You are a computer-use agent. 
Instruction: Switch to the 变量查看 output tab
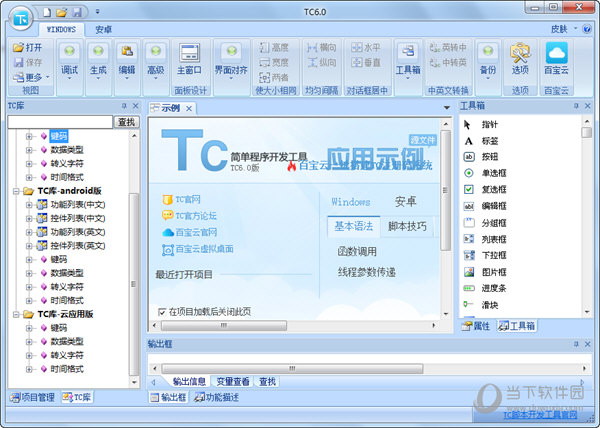(x=233, y=381)
